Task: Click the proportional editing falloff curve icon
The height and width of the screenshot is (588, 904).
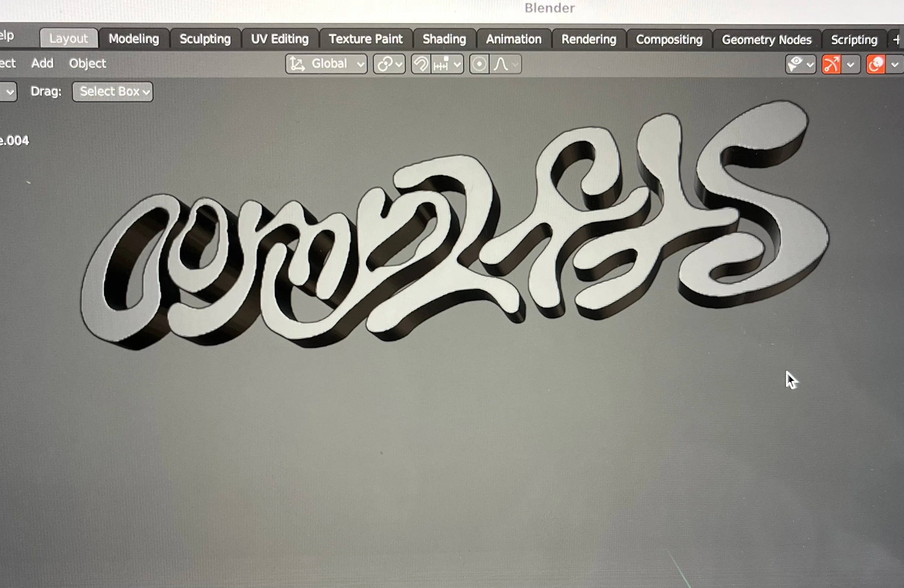Action: (501, 64)
